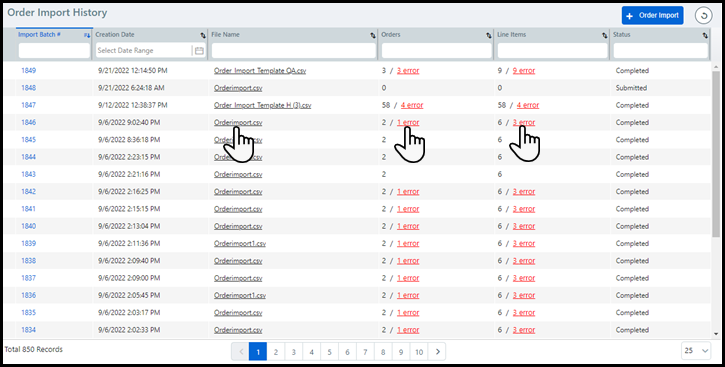Open import batch 1838

pos(28,261)
